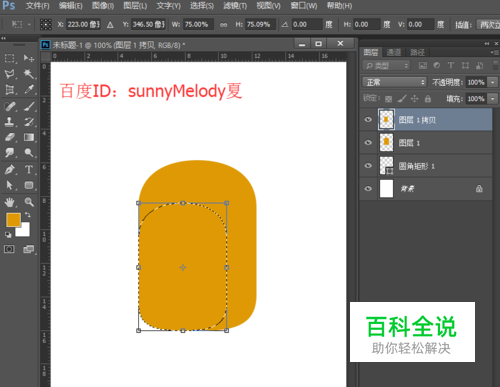Lock transparent pixels of the layer
500x387 pixels.
pos(388,99)
